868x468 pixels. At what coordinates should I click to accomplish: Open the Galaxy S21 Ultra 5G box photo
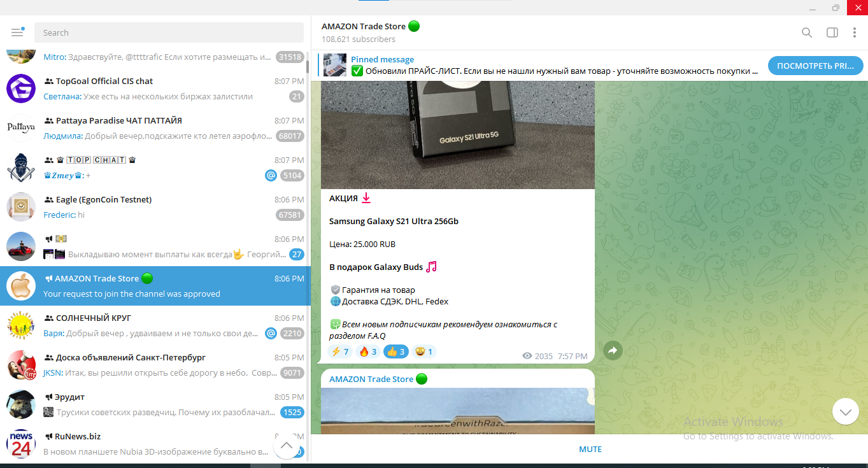pyautogui.click(x=458, y=135)
